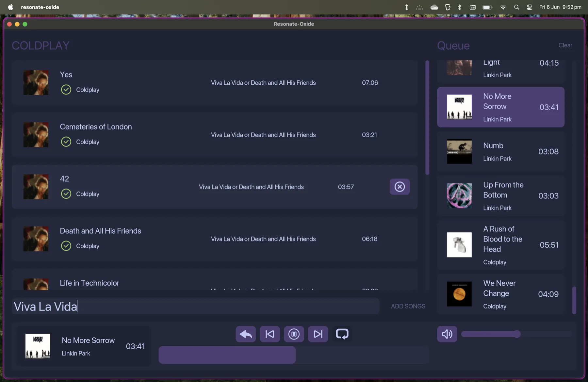
Task: Pause the current song
Action: pos(294,334)
